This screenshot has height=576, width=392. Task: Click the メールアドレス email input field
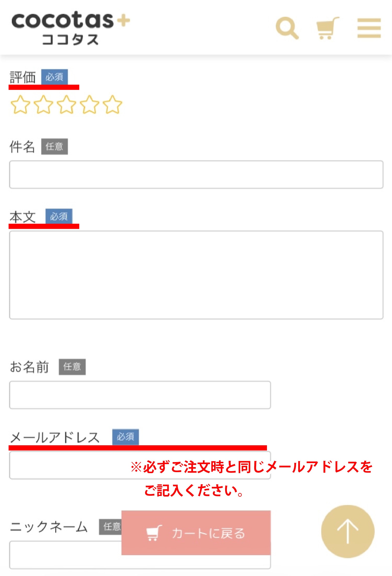point(75,465)
